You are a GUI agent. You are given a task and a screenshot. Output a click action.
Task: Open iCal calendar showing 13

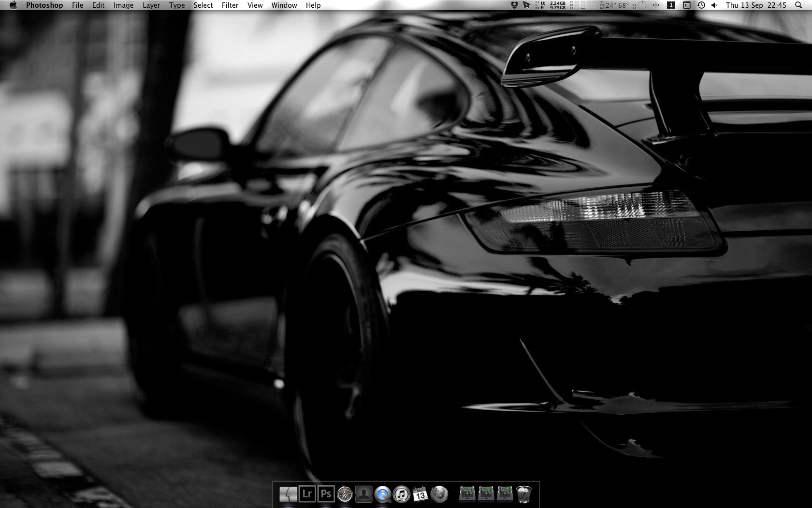click(x=420, y=494)
